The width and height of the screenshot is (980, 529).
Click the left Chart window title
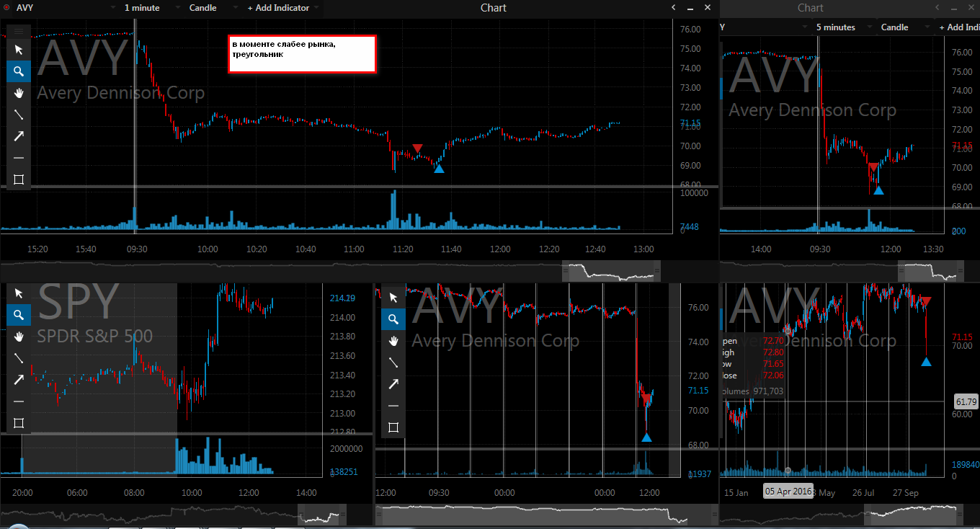point(494,8)
